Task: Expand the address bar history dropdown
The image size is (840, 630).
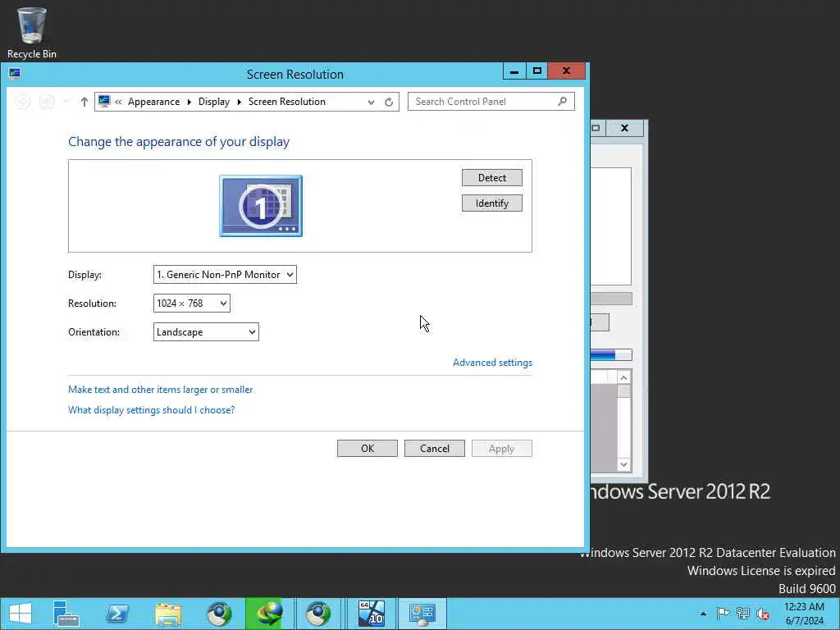Action: pos(371,102)
